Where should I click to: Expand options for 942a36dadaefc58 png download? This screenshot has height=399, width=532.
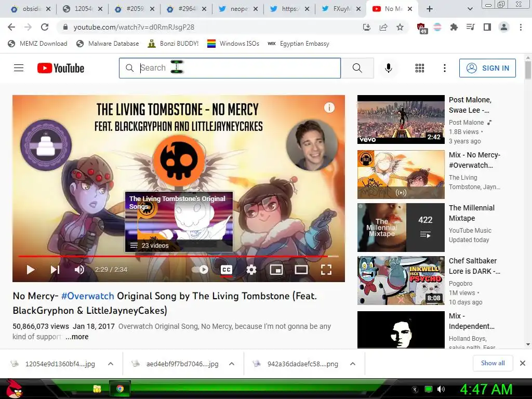353,364
